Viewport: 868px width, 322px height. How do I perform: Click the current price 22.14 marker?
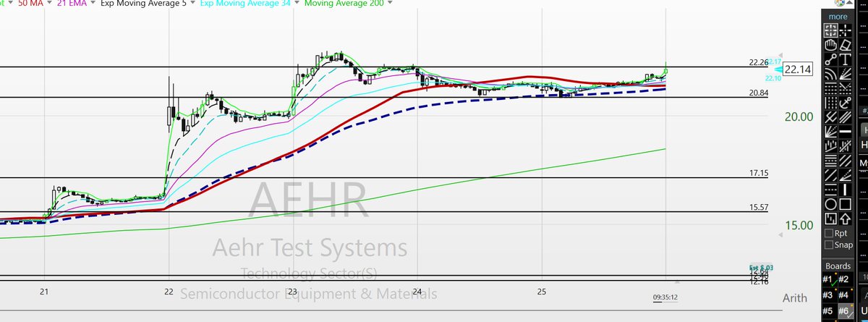(796, 70)
